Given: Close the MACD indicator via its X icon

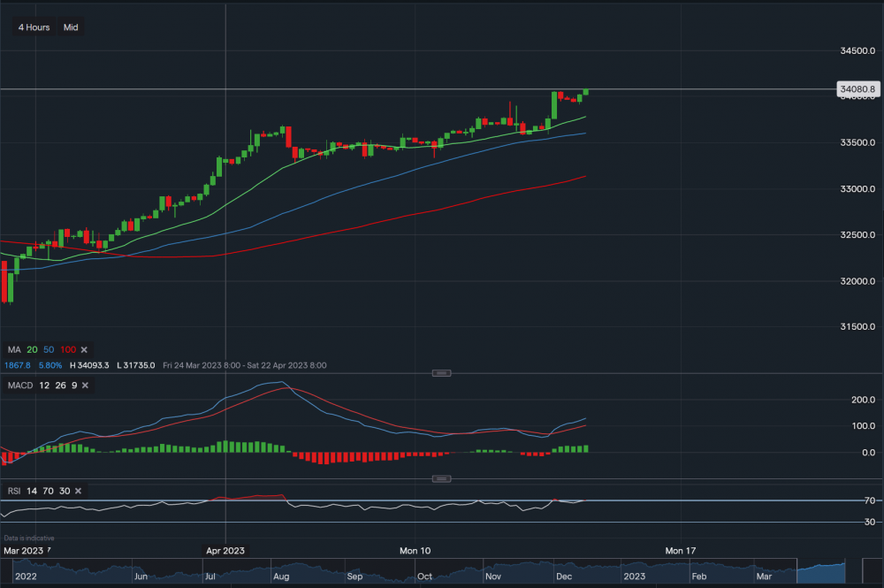Looking at the screenshot, I should tap(85, 386).
